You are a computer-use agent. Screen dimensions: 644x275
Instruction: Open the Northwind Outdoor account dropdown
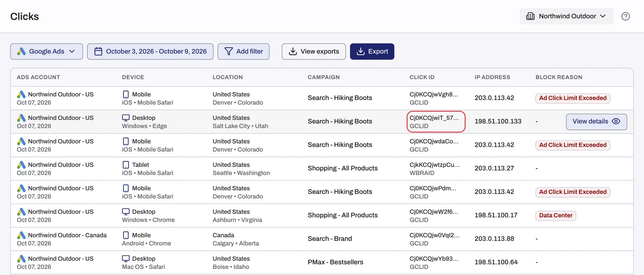[566, 16]
